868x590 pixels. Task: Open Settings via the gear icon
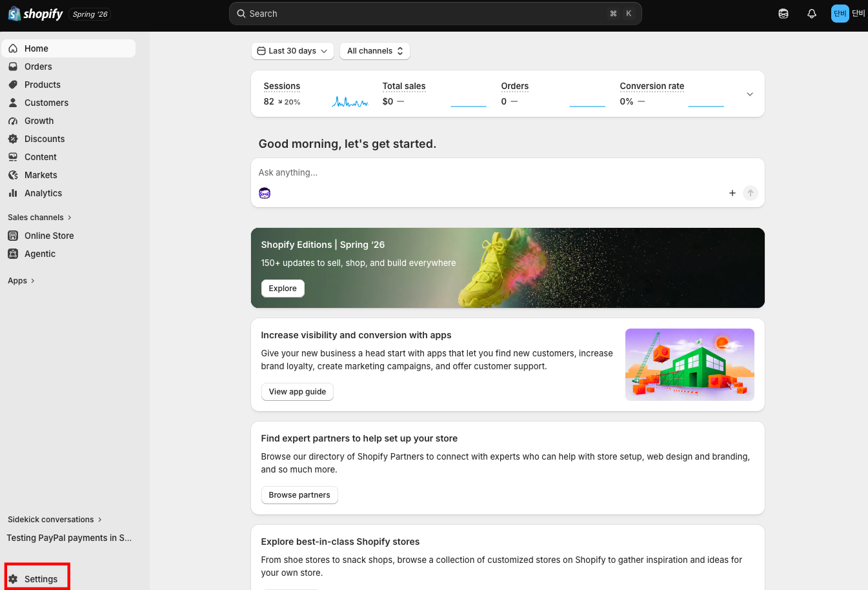point(13,579)
